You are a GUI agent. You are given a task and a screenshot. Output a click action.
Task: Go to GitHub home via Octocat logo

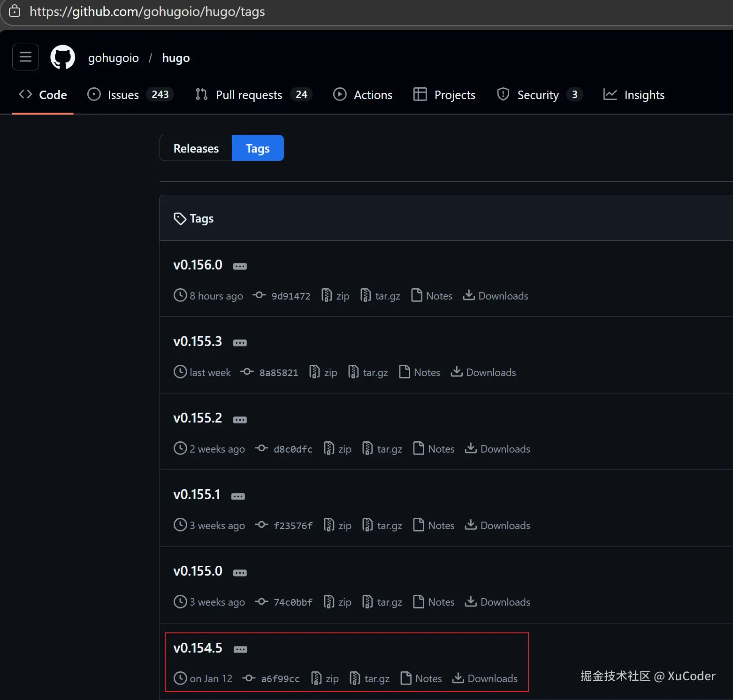click(x=63, y=57)
